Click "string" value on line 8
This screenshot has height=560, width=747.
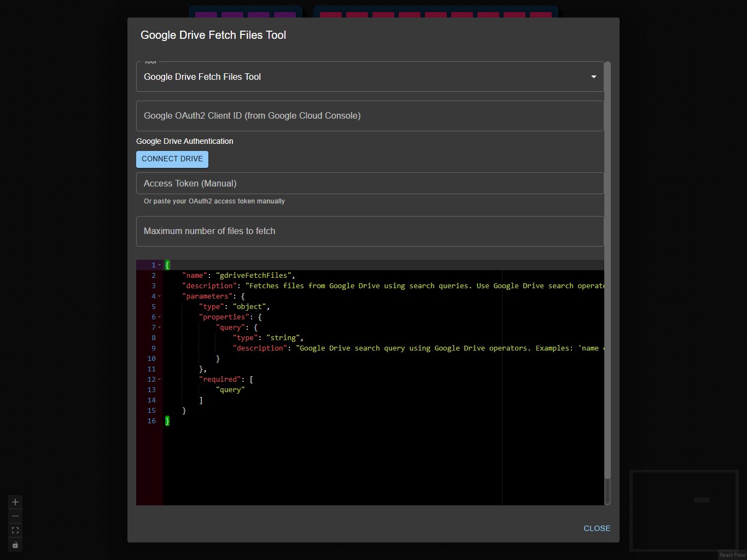(283, 338)
